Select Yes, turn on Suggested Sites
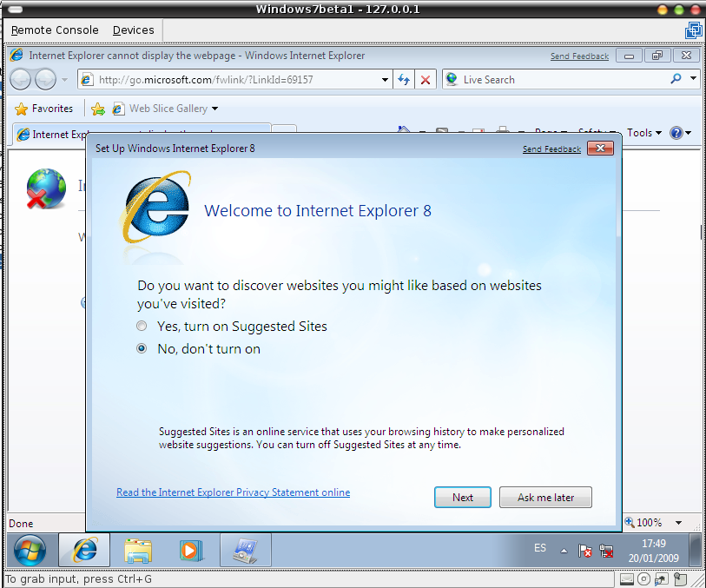This screenshot has height=588, width=706. pyautogui.click(x=142, y=326)
